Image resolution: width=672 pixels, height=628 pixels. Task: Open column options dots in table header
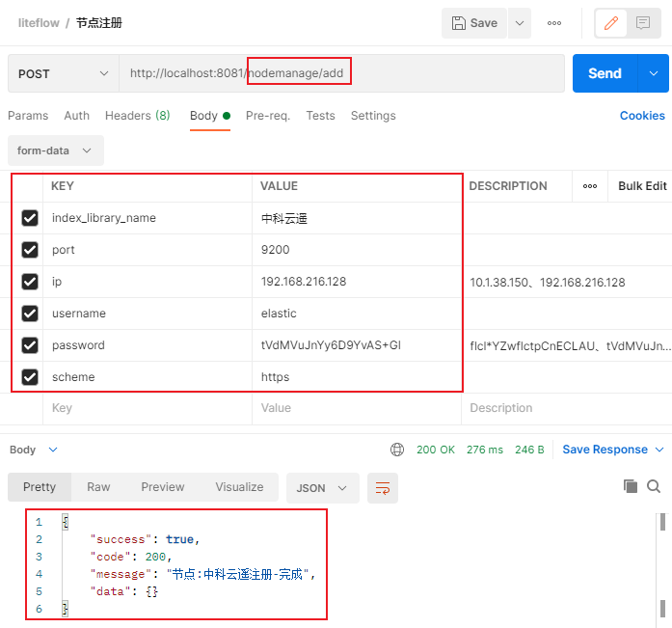tap(589, 186)
